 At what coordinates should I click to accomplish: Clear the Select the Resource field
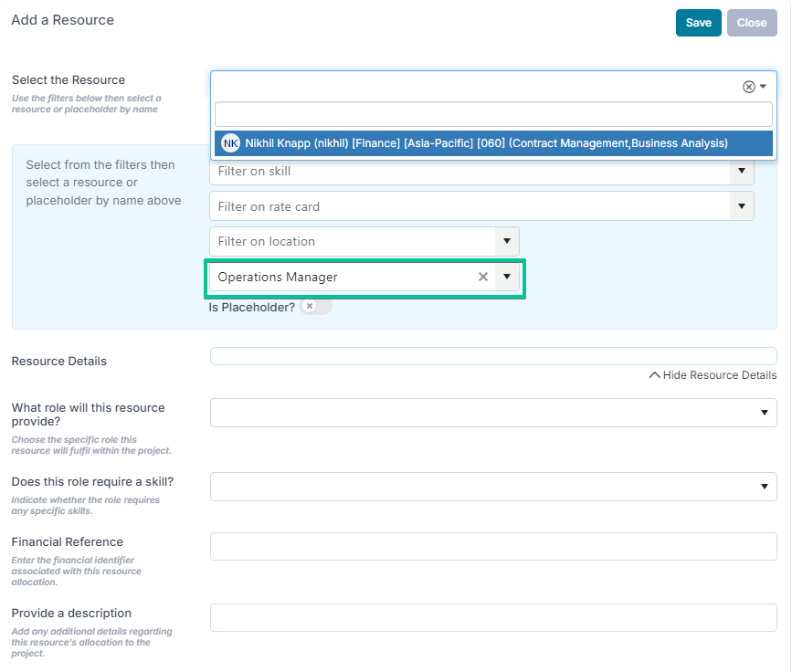click(x=748, y=87)
